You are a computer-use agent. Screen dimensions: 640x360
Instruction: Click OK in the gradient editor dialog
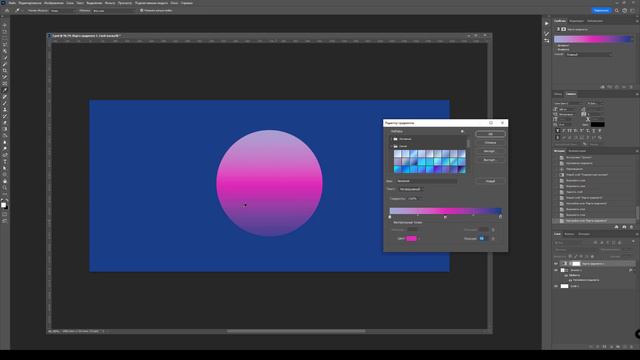pyautogui.click(x=490, y=134)
